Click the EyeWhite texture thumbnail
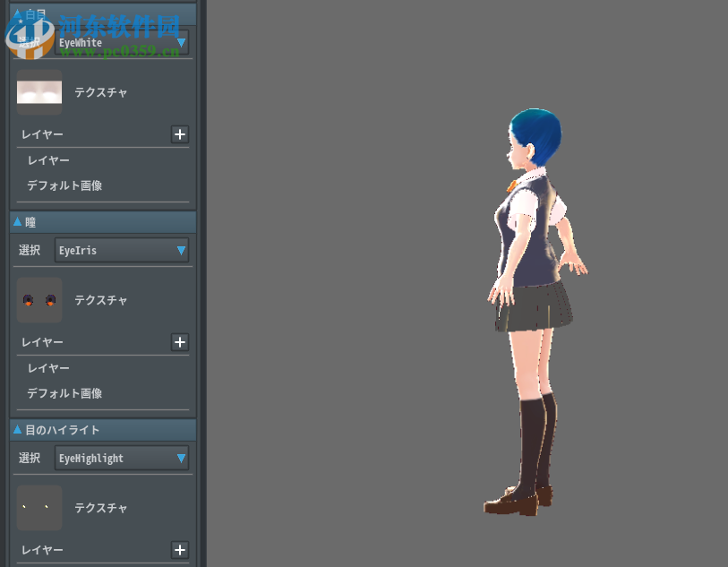Image resolution: width=728 pixels, height=567 pixels. pyautogui.click(x=39, y=91)
